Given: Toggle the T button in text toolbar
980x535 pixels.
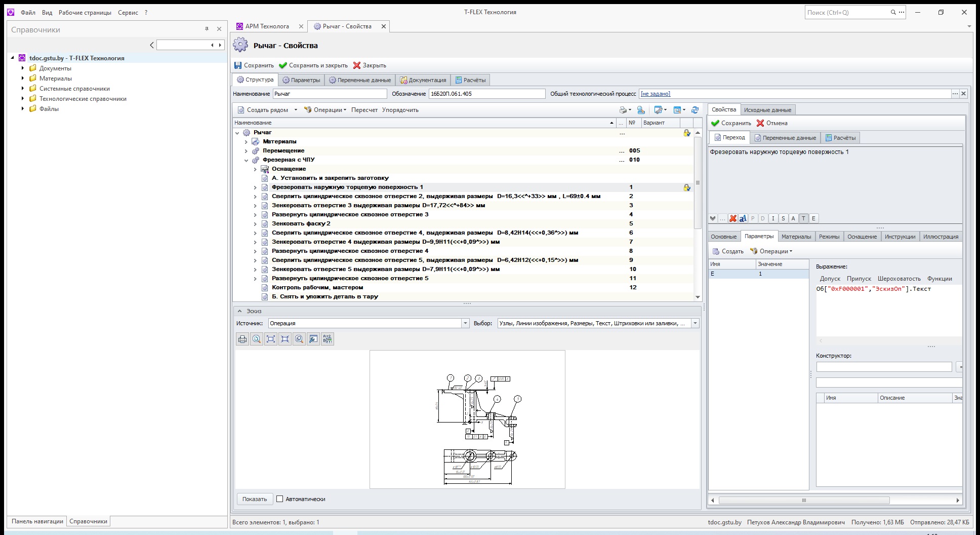Looking at the screenshot, I should tap(803, 218).
